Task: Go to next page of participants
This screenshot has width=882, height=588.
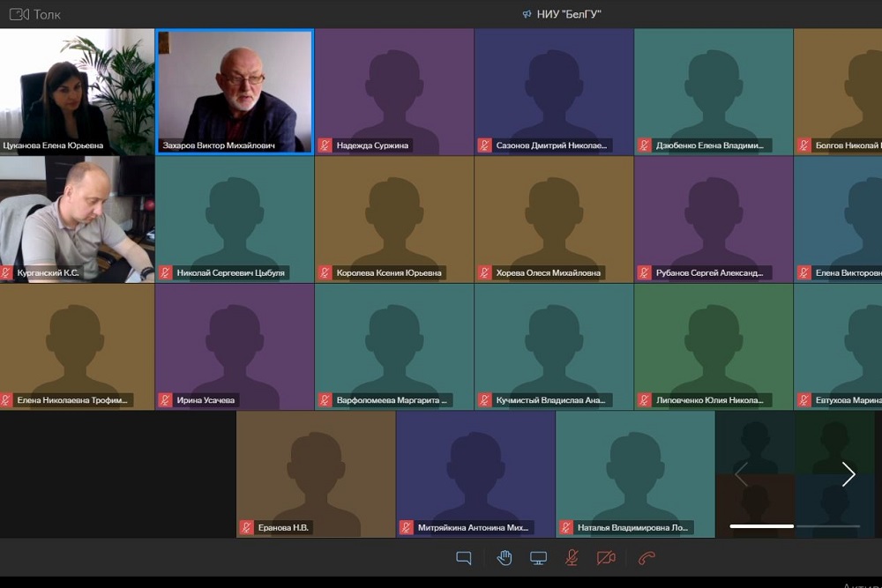Action: pyautogui.click(x=848, y=474)
